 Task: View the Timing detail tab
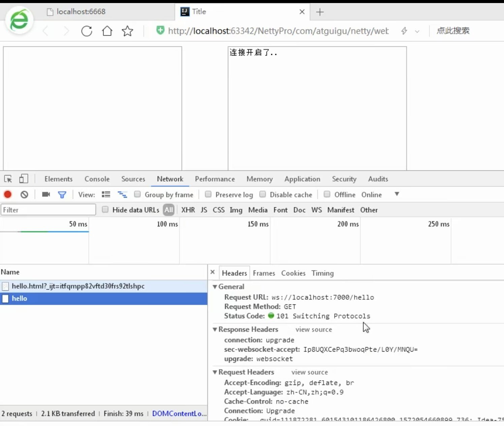tap(322, 273)
